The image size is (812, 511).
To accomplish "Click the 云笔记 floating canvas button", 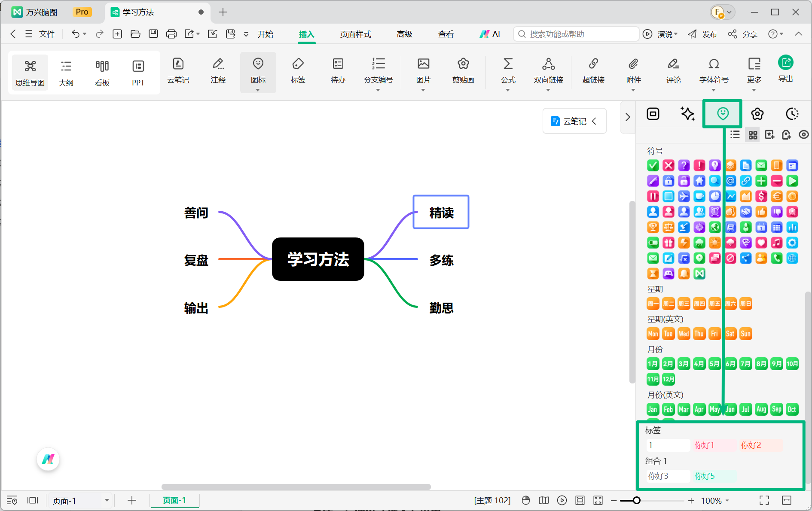I will 574,121.
